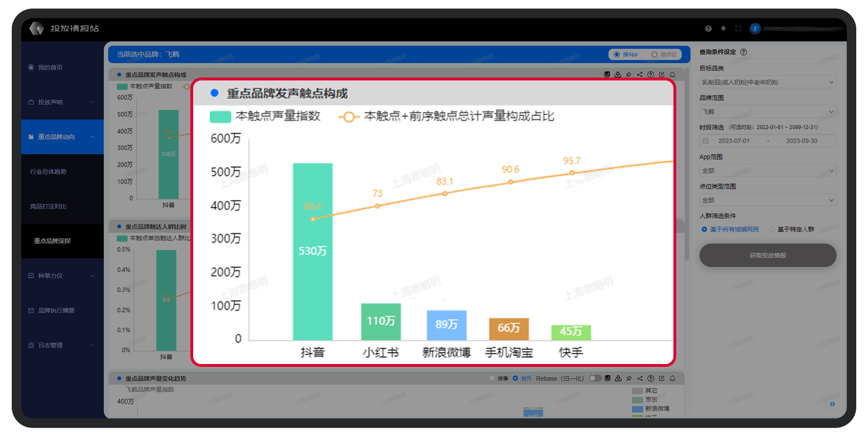The height and width of the screenshot is (436, 868).
Task: Set alert bell on 重点品牌声量变化趋势 panel
Action: point(673,378)
